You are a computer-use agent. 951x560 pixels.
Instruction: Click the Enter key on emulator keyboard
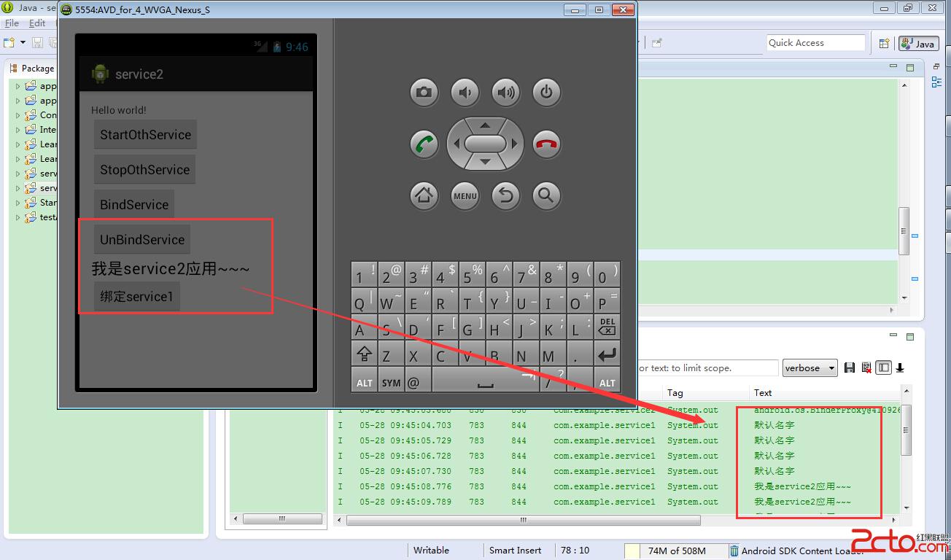606,354
